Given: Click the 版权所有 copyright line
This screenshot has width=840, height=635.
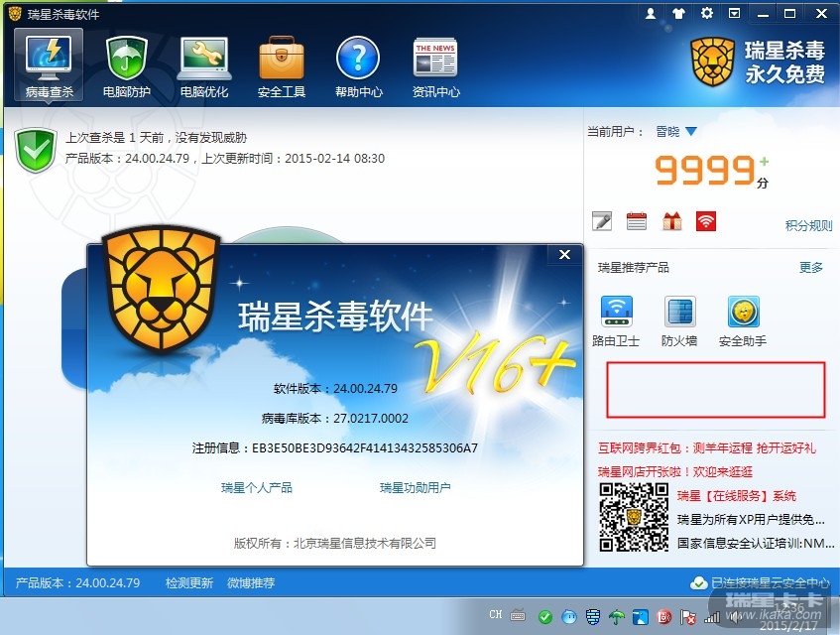Looking at the screenshot, I should pyautogui.click(x=335, y=544).
